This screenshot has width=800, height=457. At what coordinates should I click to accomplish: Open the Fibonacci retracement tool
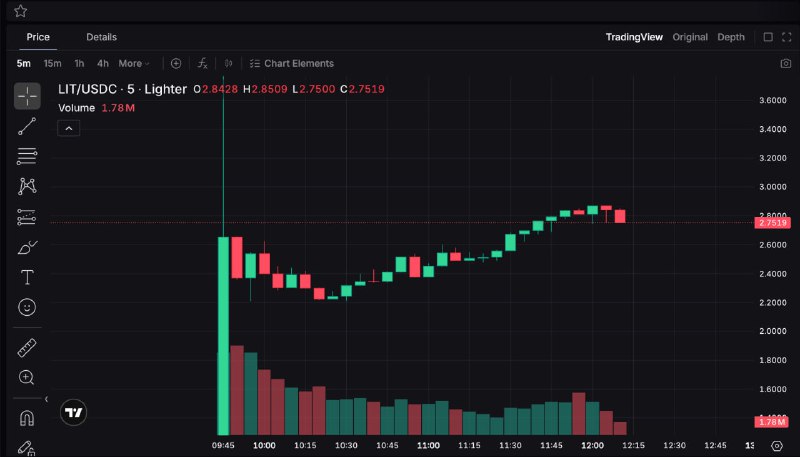pos(27,156)
